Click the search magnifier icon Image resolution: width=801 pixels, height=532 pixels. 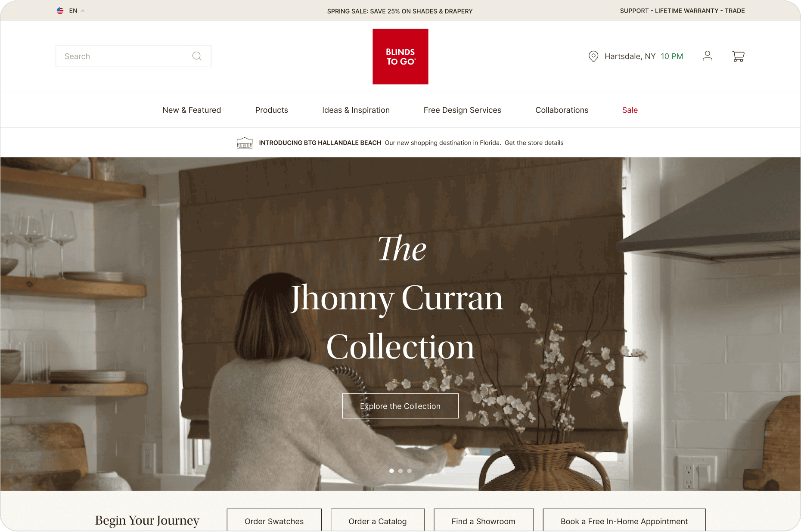(197, 56)
